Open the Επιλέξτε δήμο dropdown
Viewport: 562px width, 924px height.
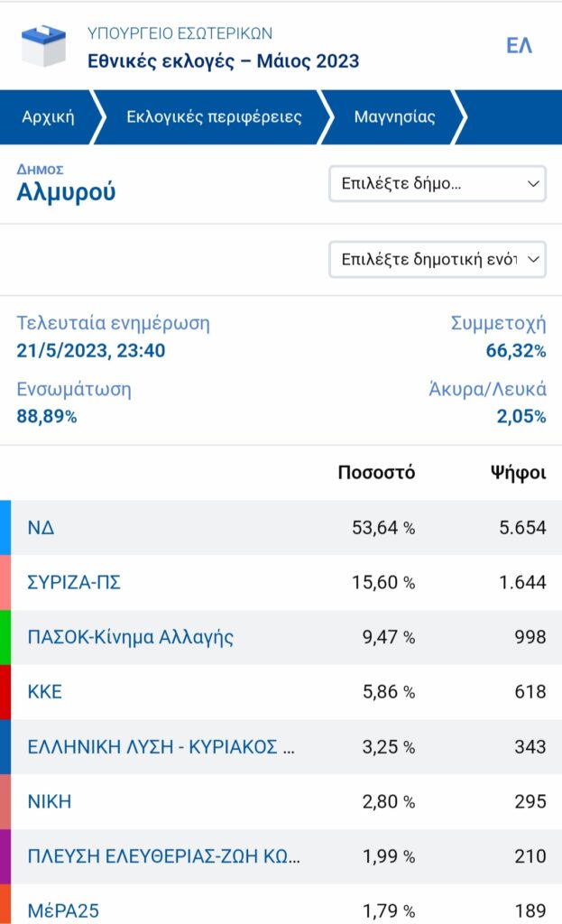437,183
